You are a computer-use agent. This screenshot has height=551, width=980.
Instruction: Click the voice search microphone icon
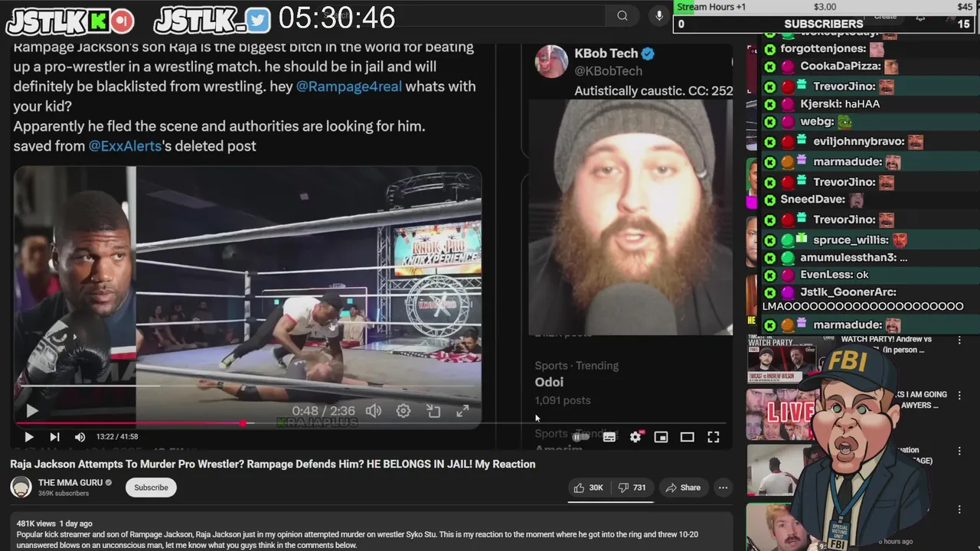pos(659,16)
